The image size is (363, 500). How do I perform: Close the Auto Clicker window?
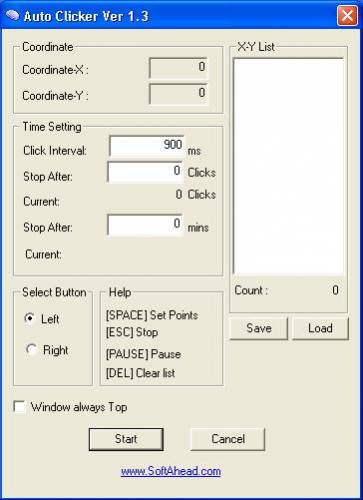point(347,15)
